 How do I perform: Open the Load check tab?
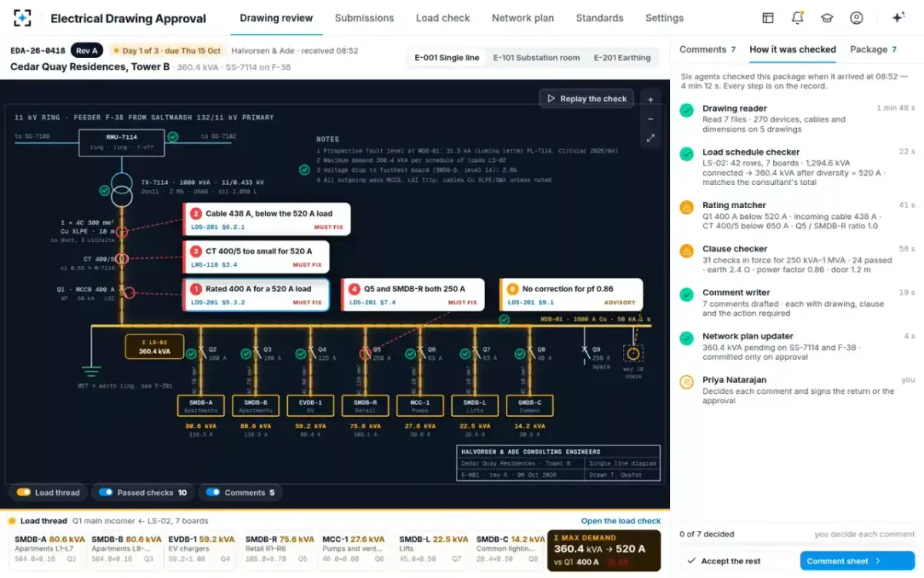coord(443,18)
